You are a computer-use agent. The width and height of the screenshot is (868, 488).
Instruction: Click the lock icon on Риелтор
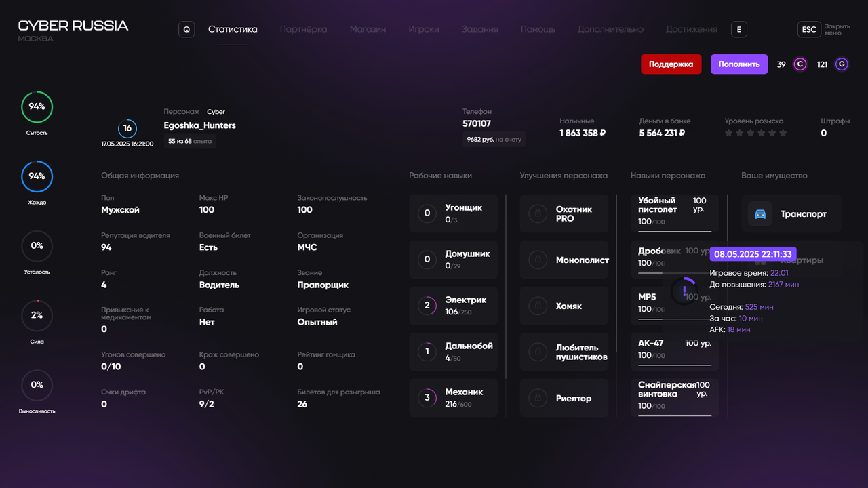(538, 398)
